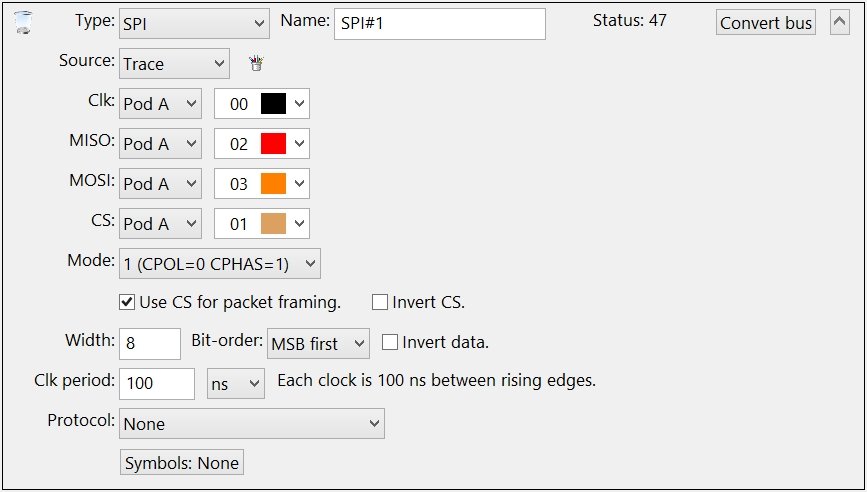Click the Convert bus button
Viewport: 867px width, 492px height.
766,23
